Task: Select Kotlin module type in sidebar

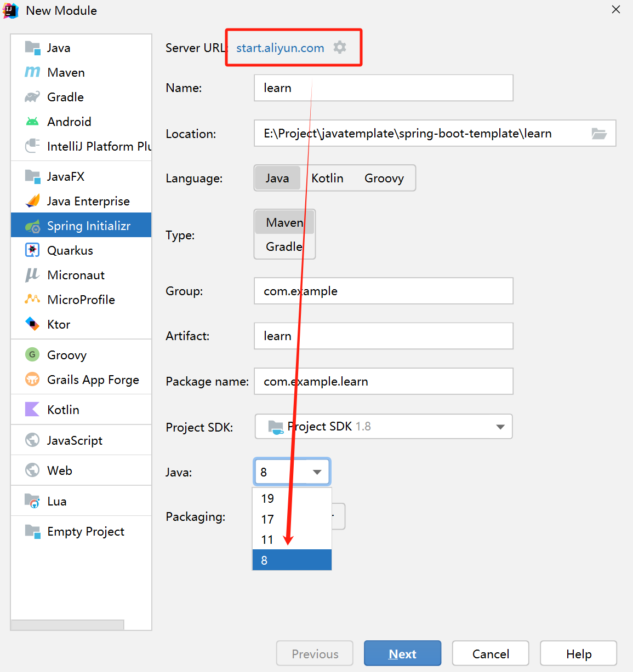Action: click(x=81, y=410)
